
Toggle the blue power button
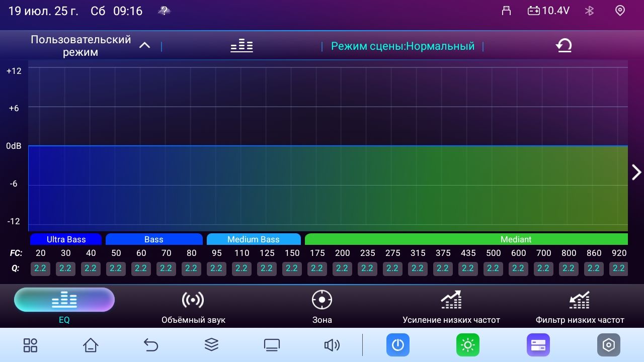point(397,345)
